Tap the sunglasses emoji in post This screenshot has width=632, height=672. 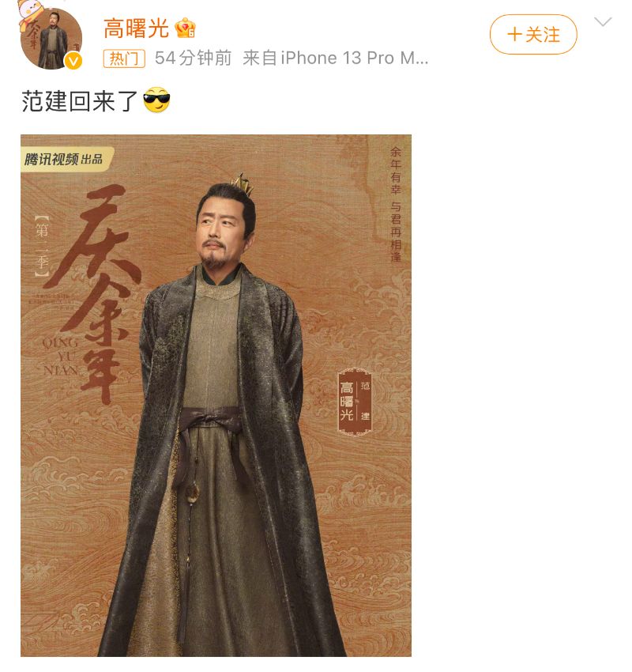tap(156, 100)
